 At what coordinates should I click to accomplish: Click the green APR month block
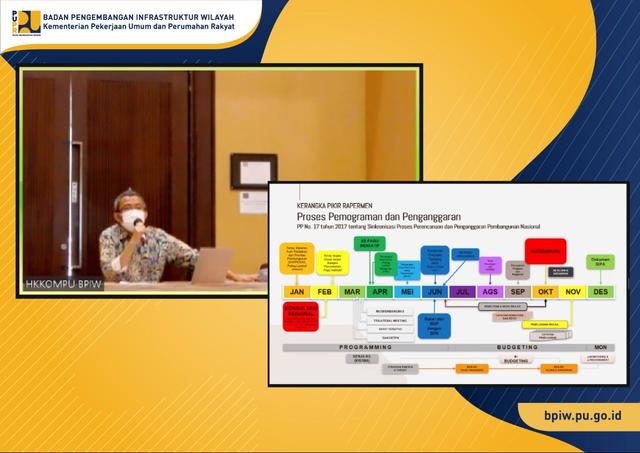pos(379,292)
